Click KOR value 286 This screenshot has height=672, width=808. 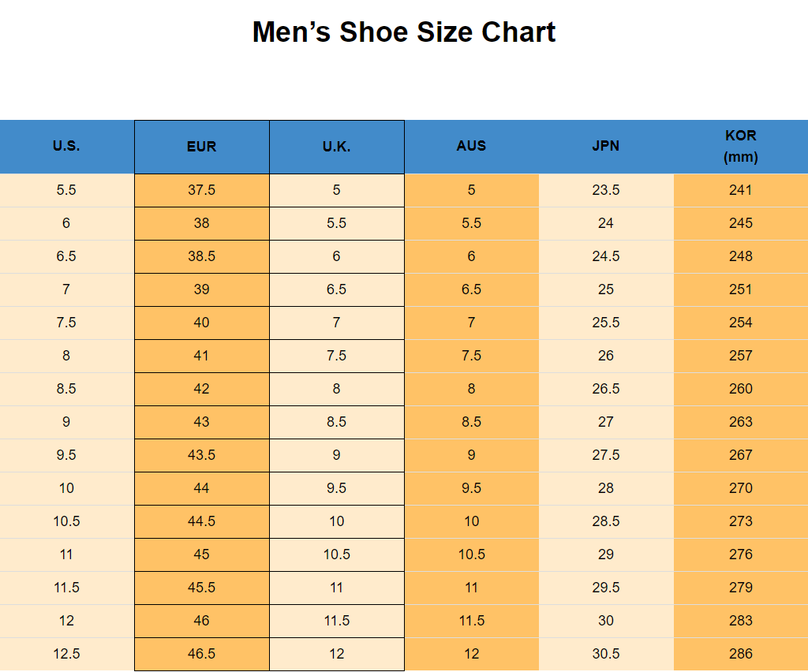click(x=741, y=654)
